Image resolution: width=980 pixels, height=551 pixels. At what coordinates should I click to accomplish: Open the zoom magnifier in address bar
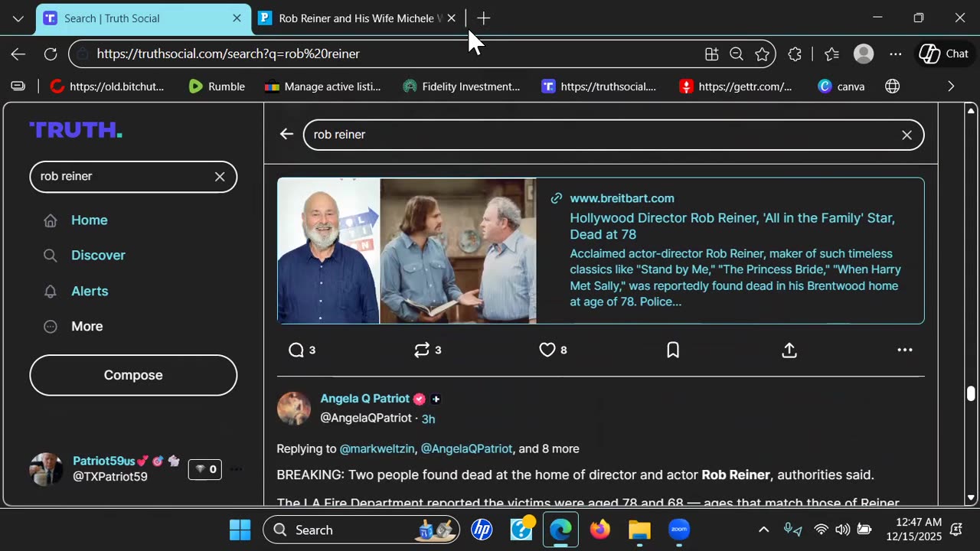737,54
